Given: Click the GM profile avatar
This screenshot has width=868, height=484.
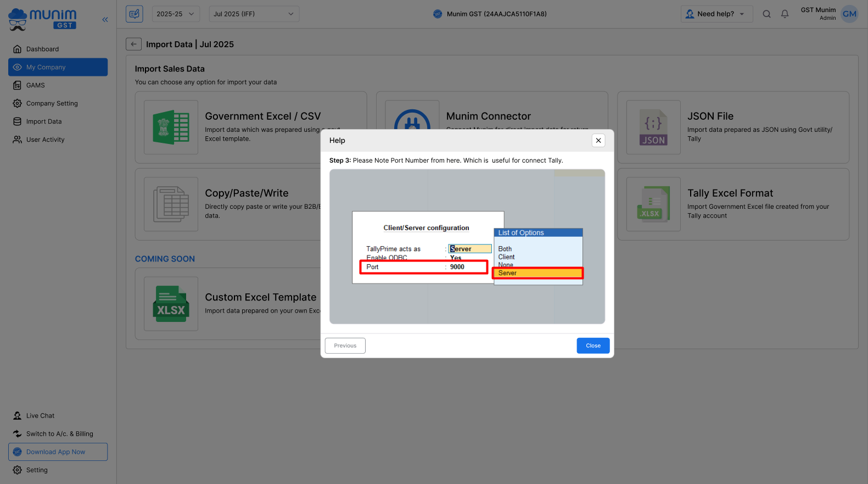Looking at the screenshot, I should pyautogui.click(x=849, y=14).
